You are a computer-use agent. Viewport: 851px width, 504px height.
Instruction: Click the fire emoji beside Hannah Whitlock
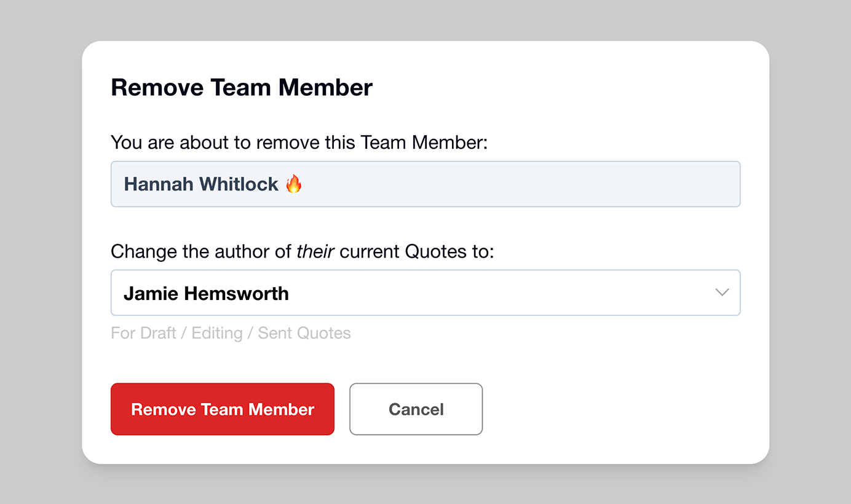pos(294,183)
